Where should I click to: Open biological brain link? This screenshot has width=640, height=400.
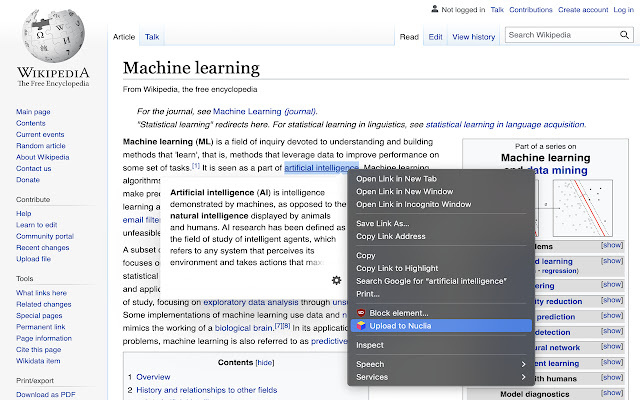[244, 328]
